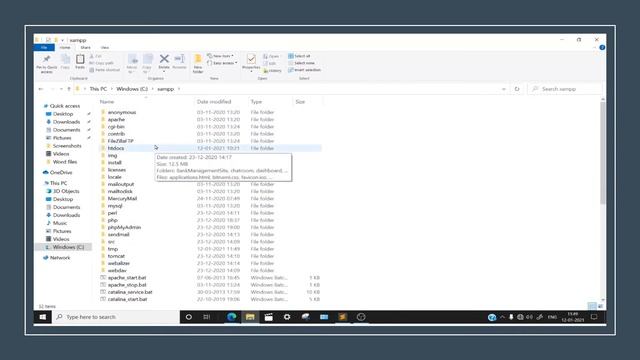Open the File tab

(44, 47)
